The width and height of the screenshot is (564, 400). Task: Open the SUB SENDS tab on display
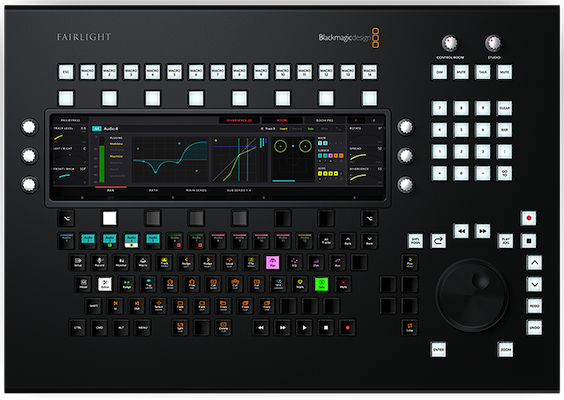[x=239, y=190]
